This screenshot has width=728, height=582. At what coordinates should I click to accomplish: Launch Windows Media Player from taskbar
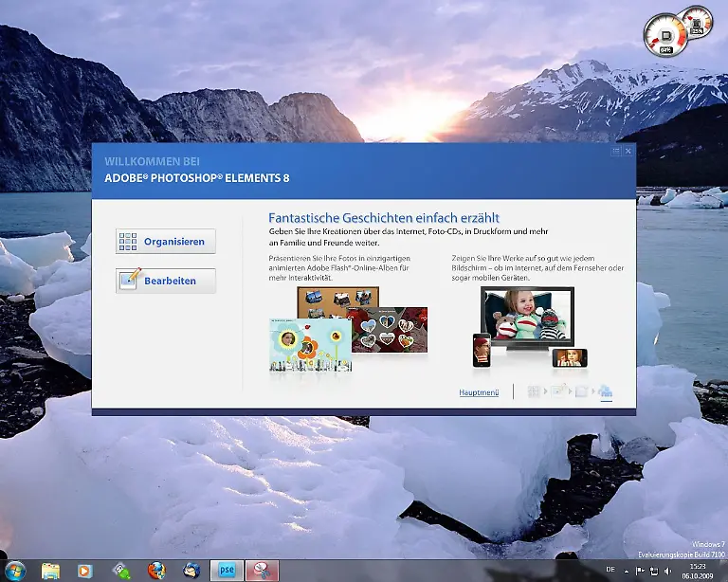click(85, 570)
